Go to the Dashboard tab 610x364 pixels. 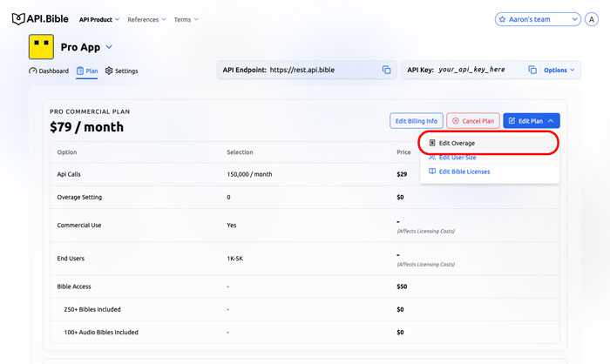(x=49, y=71)
